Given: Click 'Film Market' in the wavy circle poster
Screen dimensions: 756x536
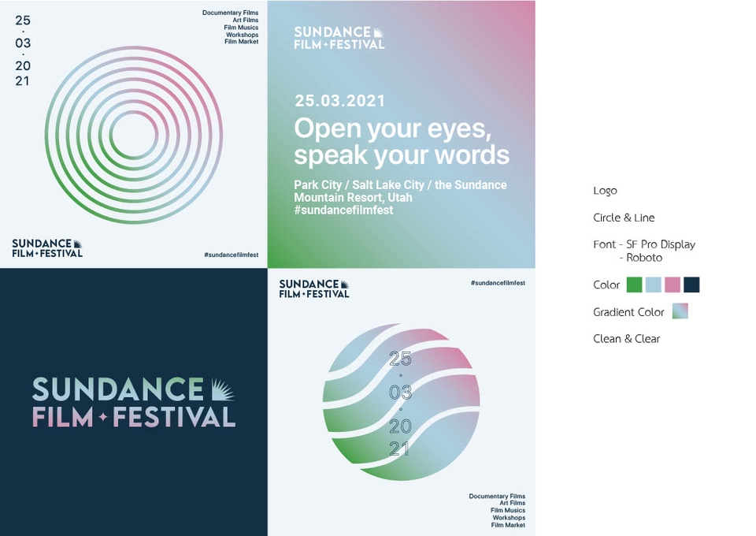Looking at the screenshot, I should (508, 525).
